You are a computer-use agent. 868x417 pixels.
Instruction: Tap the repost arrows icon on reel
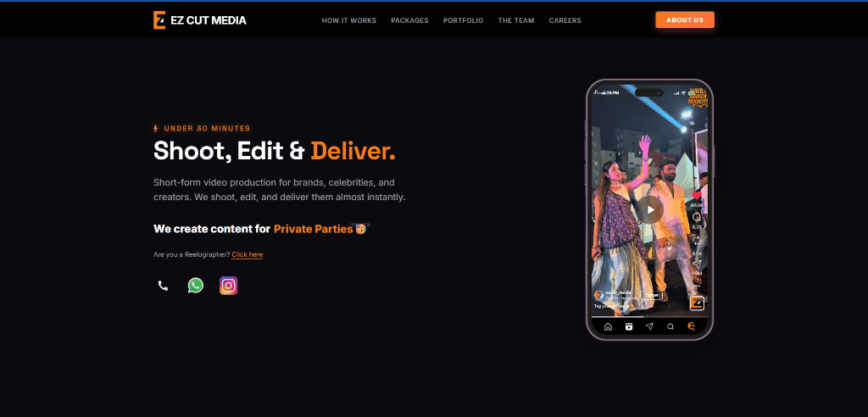(x=697, y=241)
